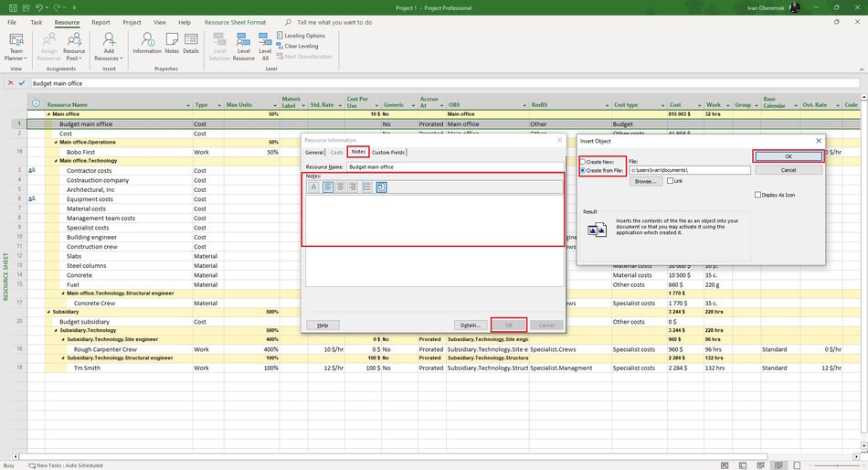Viewport: 868px width, 470px height.
Task: Click the horizontal scrollbar's left arrow
Action: click(16, 456)
